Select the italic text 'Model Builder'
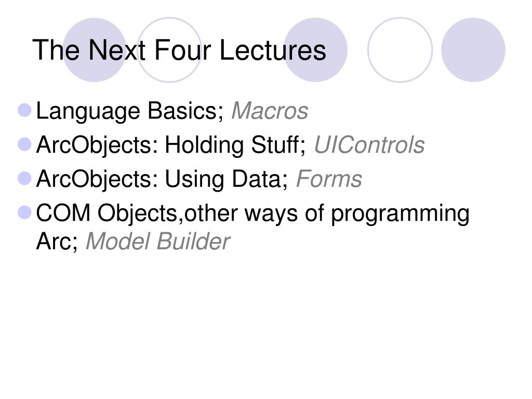The height and width of the screenshot is (399, 532). click(x=158, y=241)
